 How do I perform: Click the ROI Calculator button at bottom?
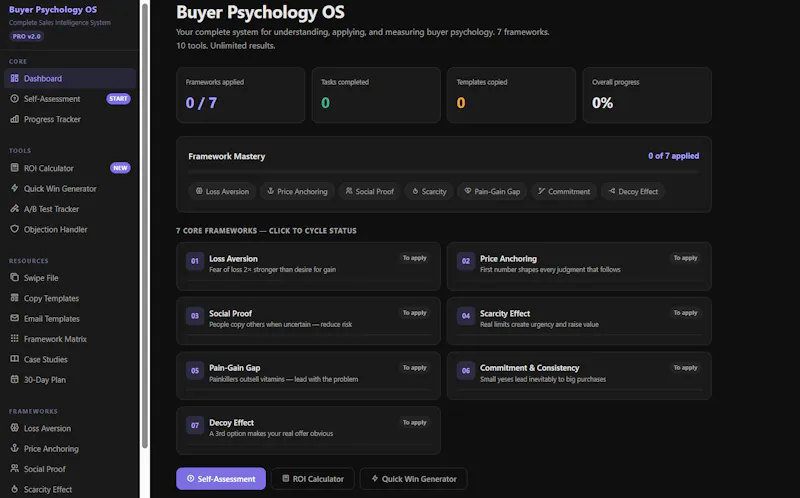tap(313, 479)
